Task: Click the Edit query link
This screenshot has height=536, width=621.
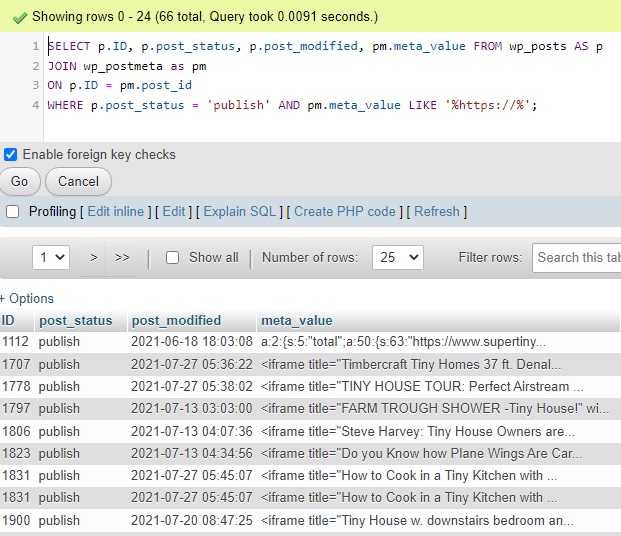Action: coord(174,212)
